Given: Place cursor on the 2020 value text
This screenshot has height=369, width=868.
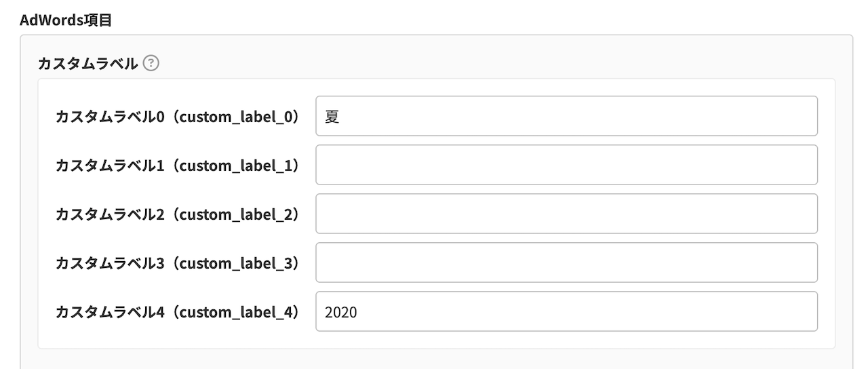Looking at the screenshot, I should click(x=341, y=312).
